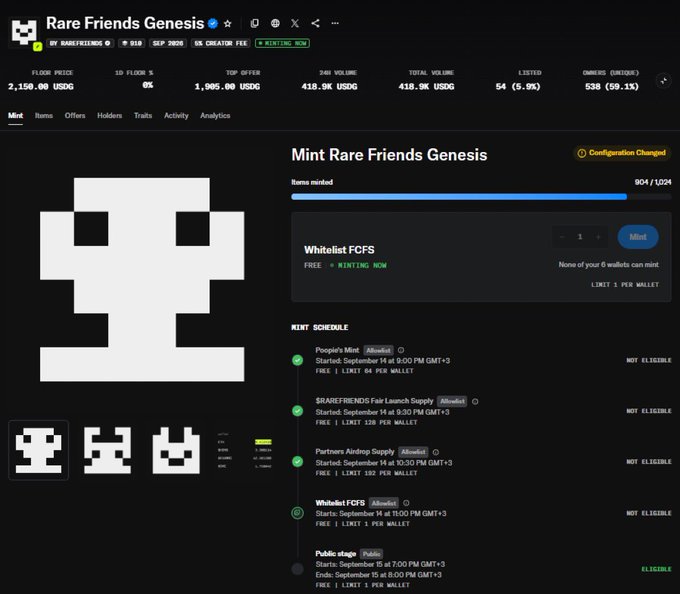Select the second pixel creature thumbnail
This screenshot has width=680, height=594.
pos(108,450)
